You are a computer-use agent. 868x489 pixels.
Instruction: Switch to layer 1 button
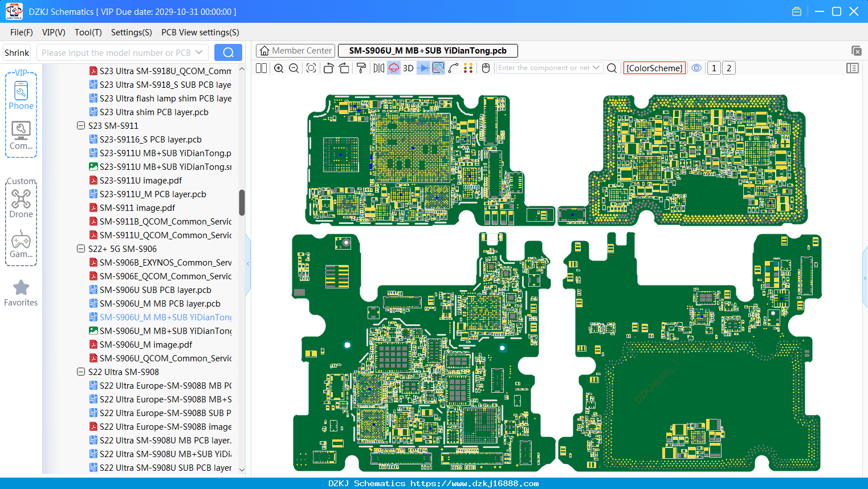pos(714,68)
